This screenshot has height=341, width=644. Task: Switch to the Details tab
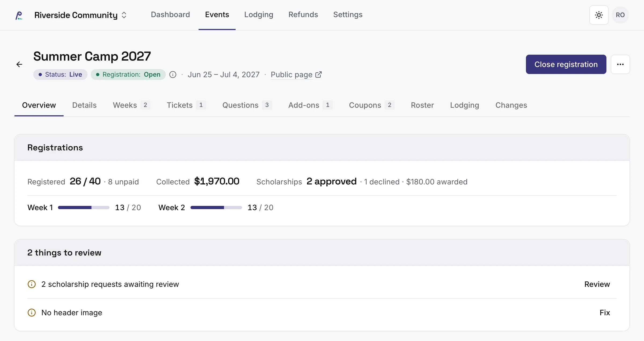pos(84,105)
